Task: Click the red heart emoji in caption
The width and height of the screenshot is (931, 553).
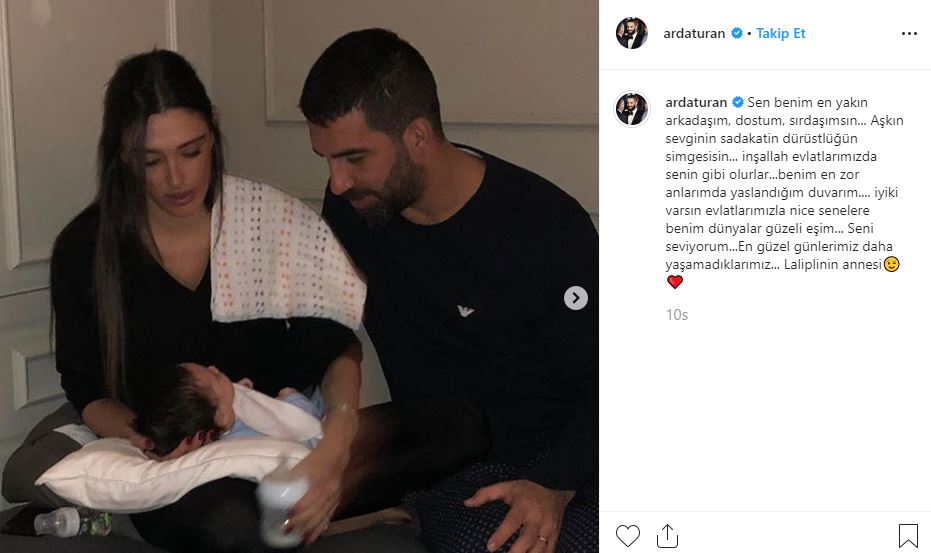Action: pyautogui.click(x=674, y=282)
